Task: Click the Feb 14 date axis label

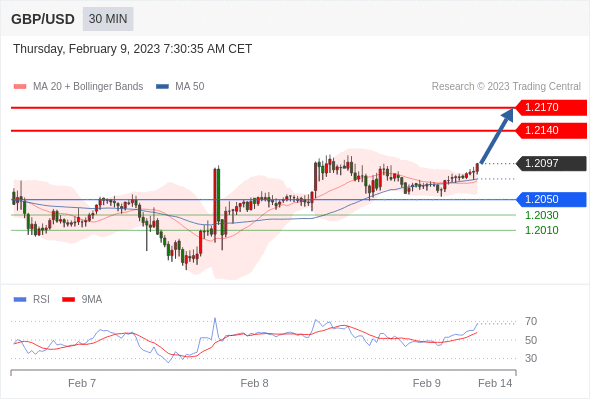Action: 495,383
